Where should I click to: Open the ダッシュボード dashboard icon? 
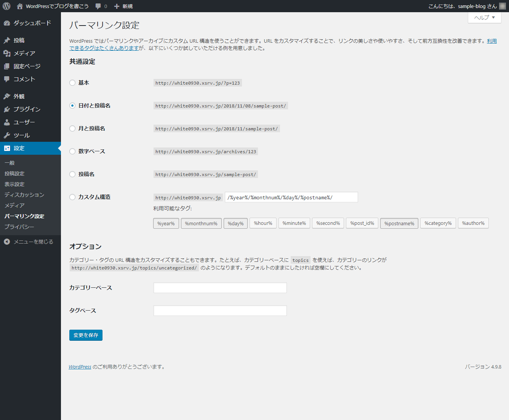(7, 23)
